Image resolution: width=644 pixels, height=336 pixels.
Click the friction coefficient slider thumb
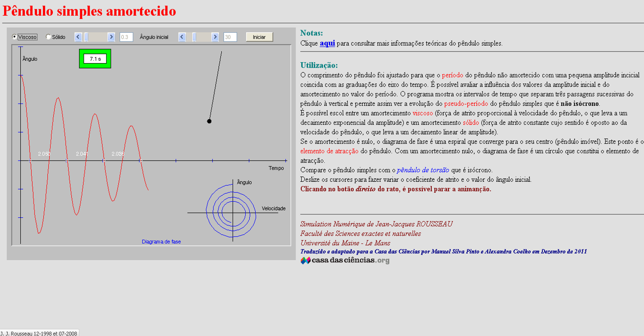86,37
